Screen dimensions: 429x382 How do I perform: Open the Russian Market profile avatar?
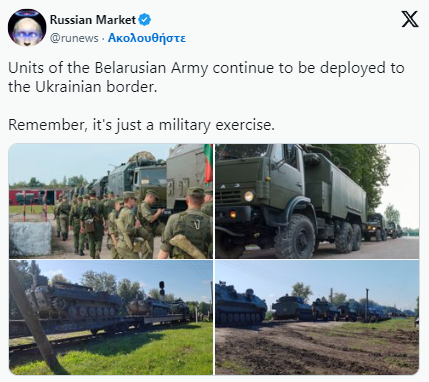[x=27, y=28]
